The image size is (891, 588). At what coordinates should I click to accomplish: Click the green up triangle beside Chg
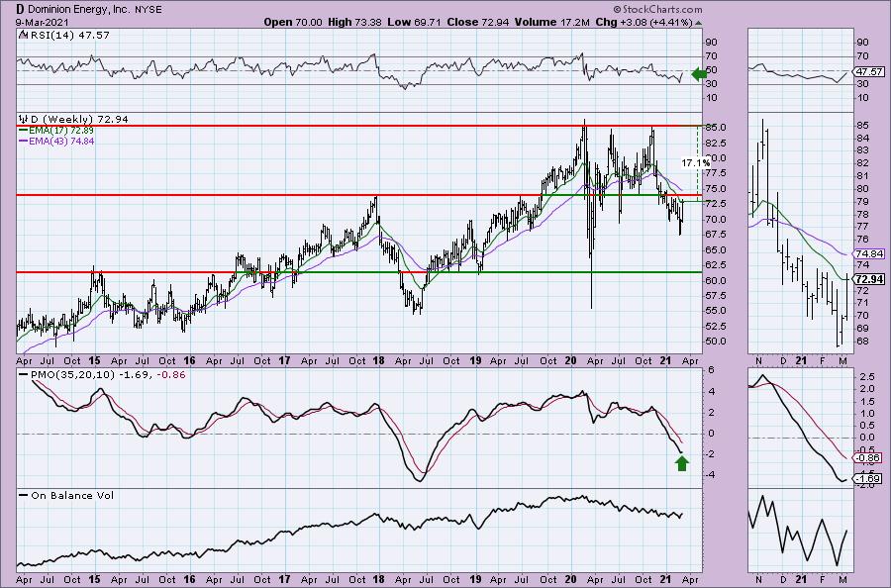pyautogui.click(x=698, y=23)
